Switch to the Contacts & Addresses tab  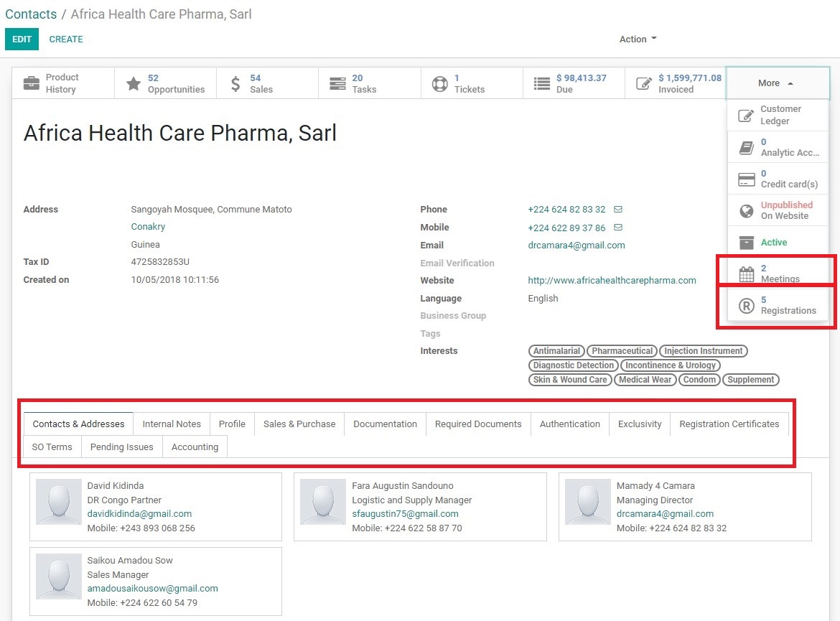(x=78, y=424)
